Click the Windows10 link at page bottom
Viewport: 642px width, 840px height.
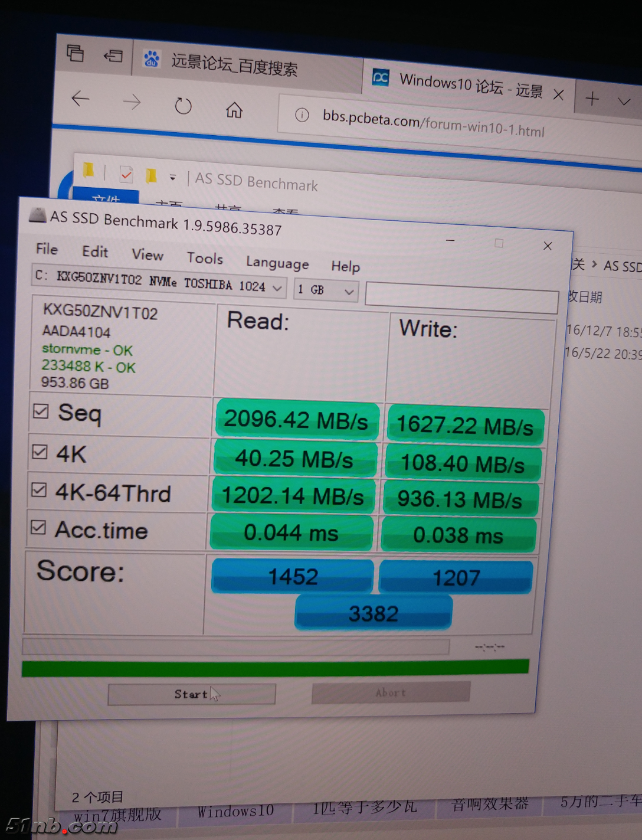pos(235,812)
